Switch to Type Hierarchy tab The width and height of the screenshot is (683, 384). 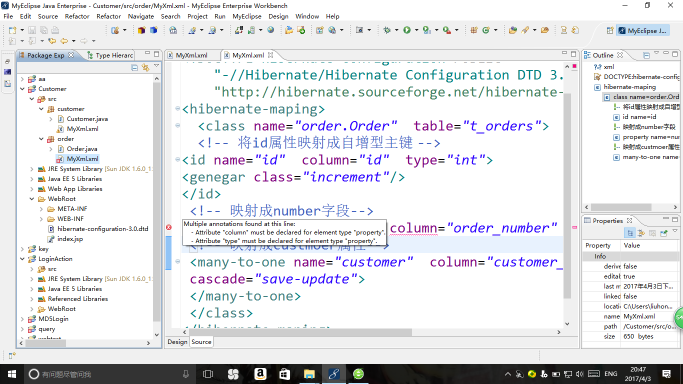coord(111,55)
